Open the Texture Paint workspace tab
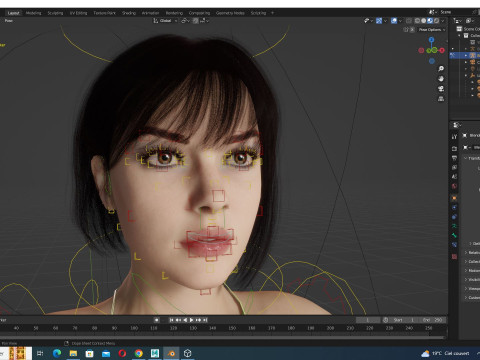Image resolution: width=480 pixels, height=360 pixels. pos(104,13)
